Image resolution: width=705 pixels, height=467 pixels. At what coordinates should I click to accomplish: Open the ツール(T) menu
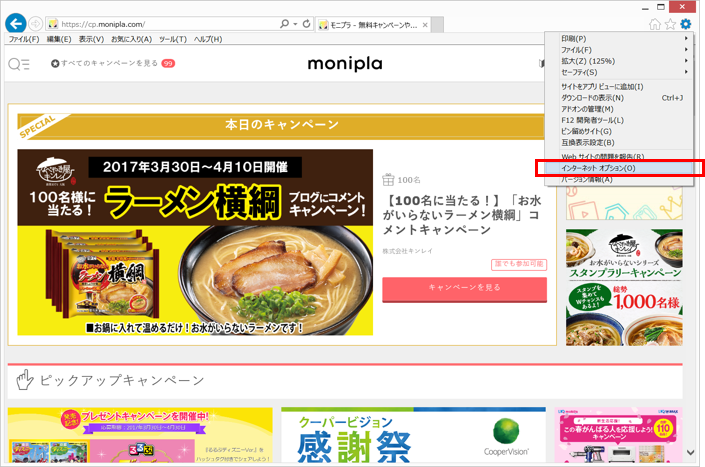[173, 39]
